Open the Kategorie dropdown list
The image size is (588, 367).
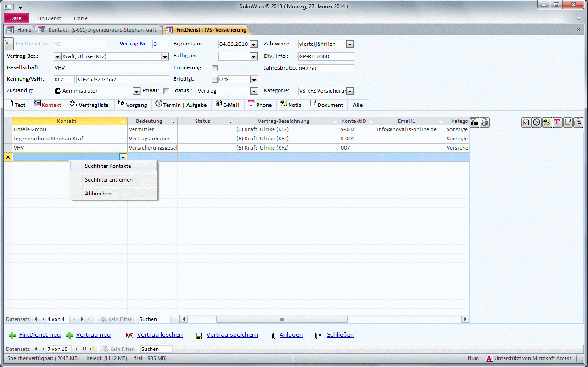click(350, 91)
